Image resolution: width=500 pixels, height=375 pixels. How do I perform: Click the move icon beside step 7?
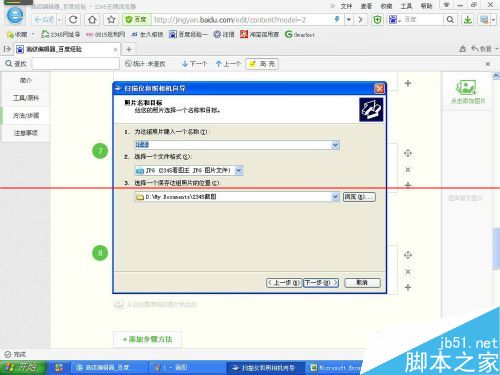pos(408,153)
